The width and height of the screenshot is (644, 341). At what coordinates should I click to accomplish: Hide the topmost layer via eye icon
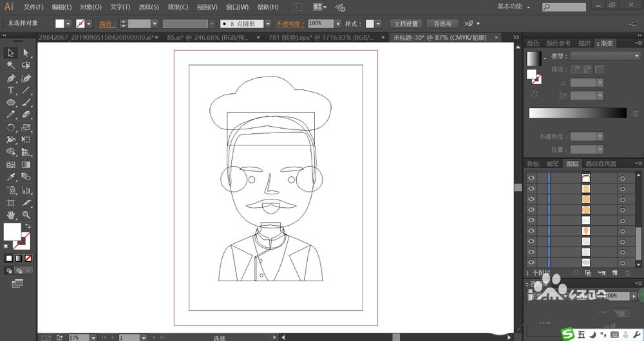531,178
